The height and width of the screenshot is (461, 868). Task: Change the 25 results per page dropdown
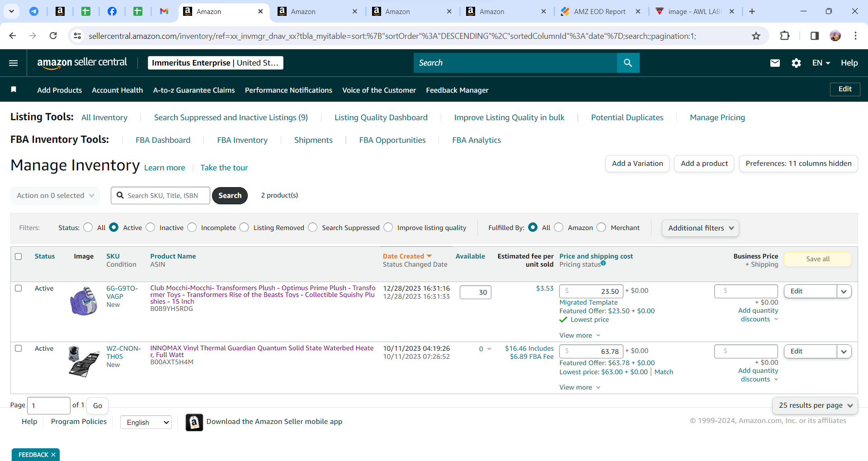point(815,405)
